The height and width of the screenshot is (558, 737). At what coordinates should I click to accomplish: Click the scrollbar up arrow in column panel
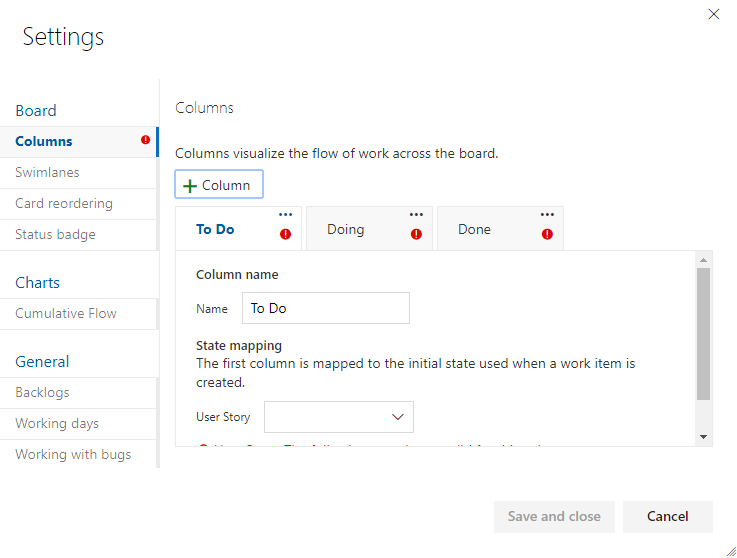coord(703,260)
